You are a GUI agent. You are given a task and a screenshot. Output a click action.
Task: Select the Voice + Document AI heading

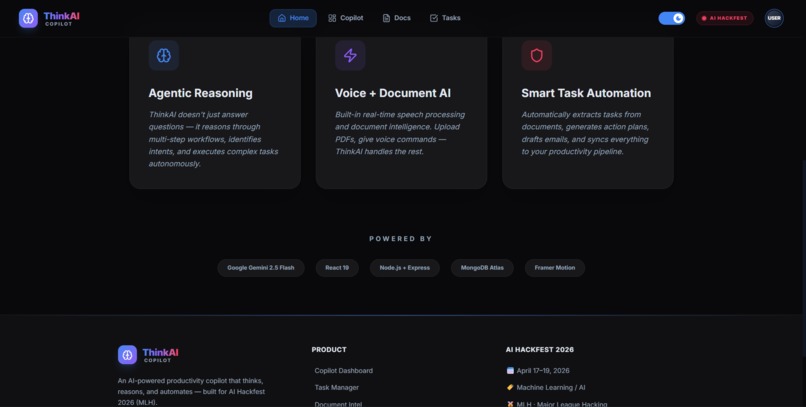click(393, 93)
